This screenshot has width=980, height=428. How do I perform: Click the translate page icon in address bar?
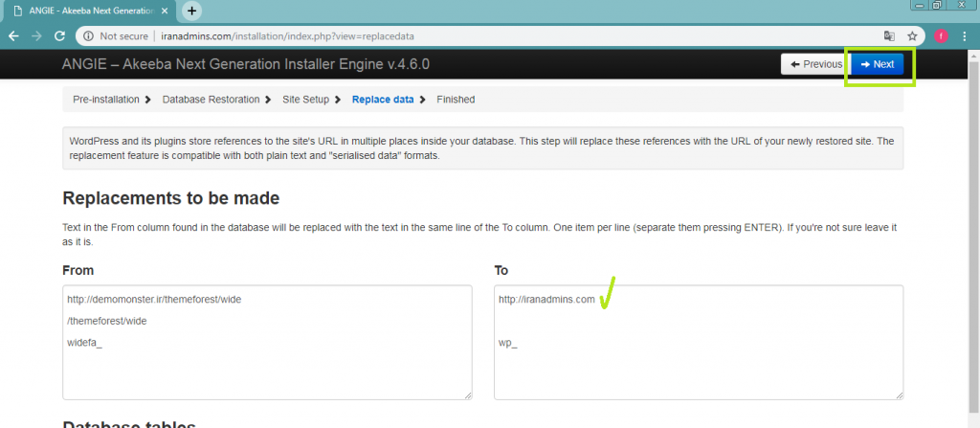889,35
